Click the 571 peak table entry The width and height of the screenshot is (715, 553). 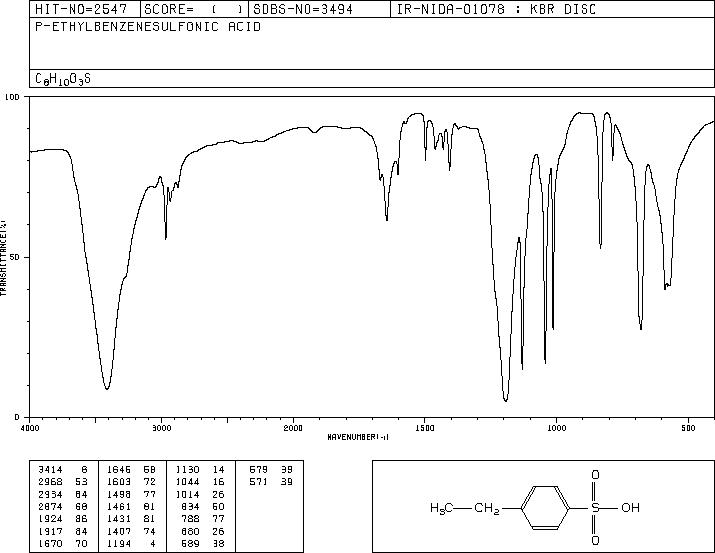click(x=271, y=482)
